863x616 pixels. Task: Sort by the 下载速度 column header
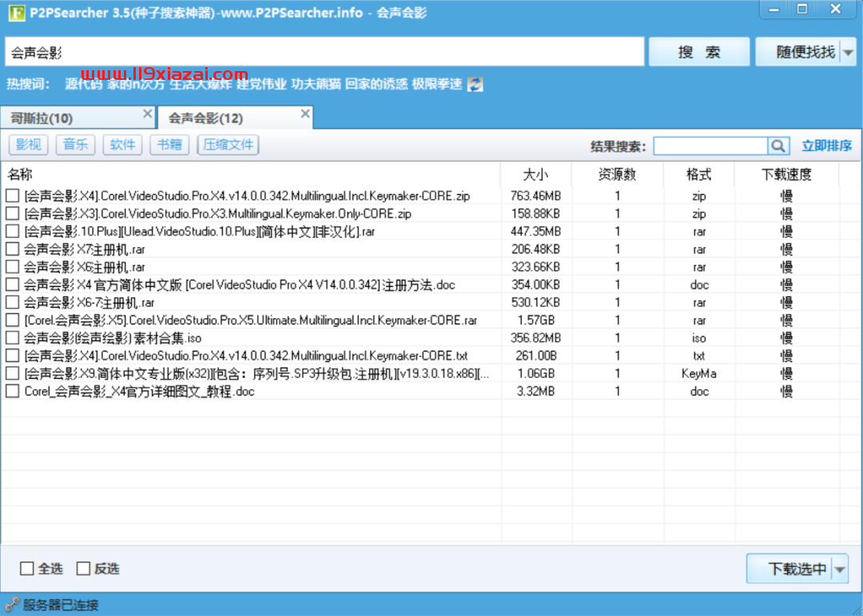coord(786,174)
